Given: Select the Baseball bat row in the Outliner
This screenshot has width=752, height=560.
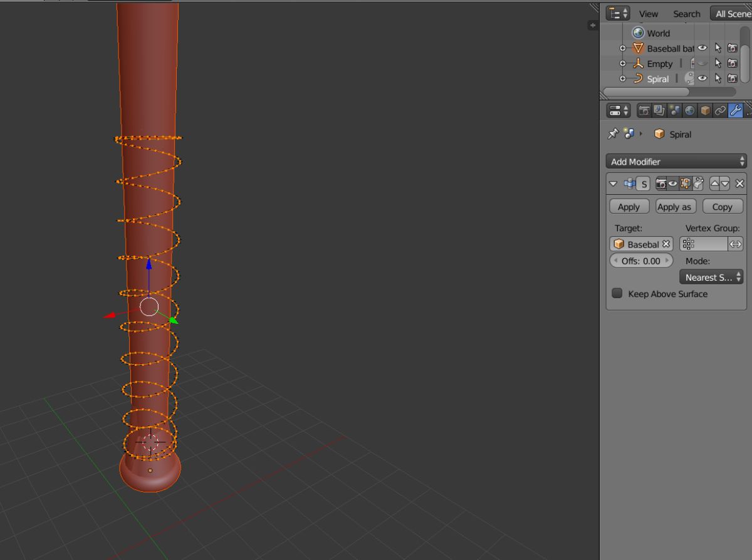Looking at the screenshot, I should point(671,48).
